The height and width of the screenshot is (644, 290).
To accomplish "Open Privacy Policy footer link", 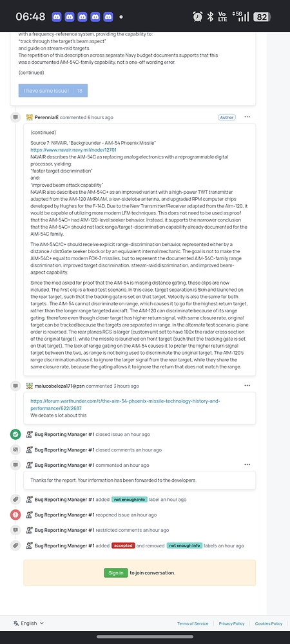I will click(x=231, y=623).
